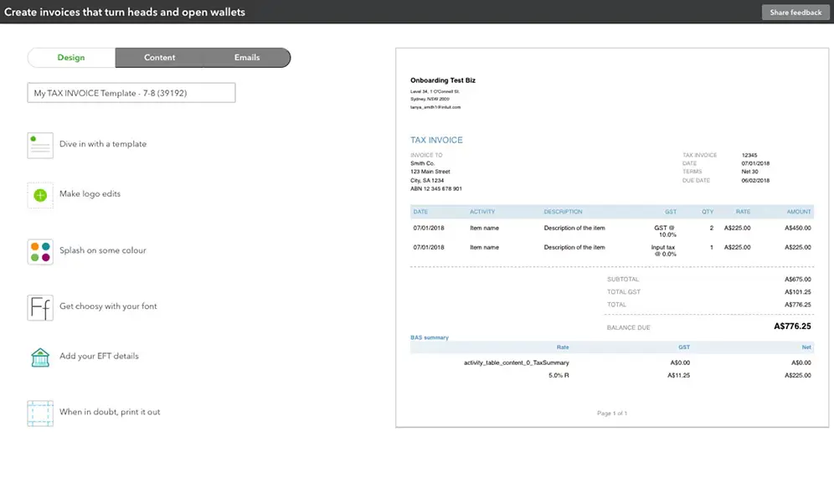Screen dimensions: 834x504
Task: Click the colour dots palette icon
Action: (40, 252)
